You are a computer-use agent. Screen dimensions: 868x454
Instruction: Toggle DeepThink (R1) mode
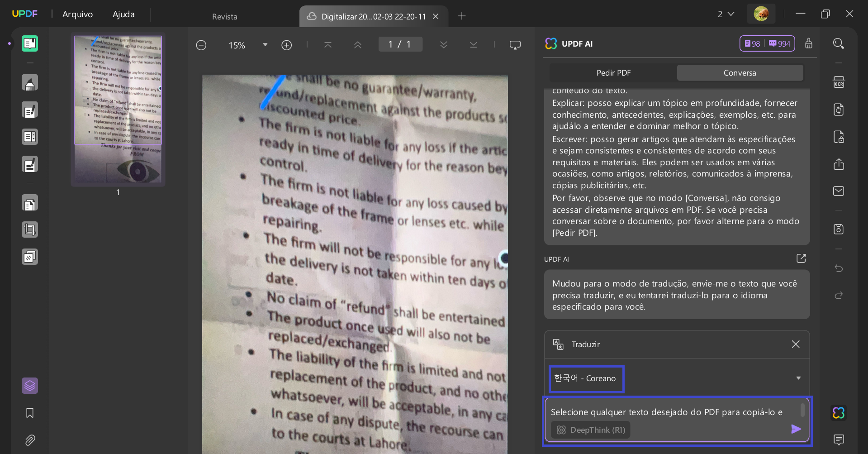(590, 430)
